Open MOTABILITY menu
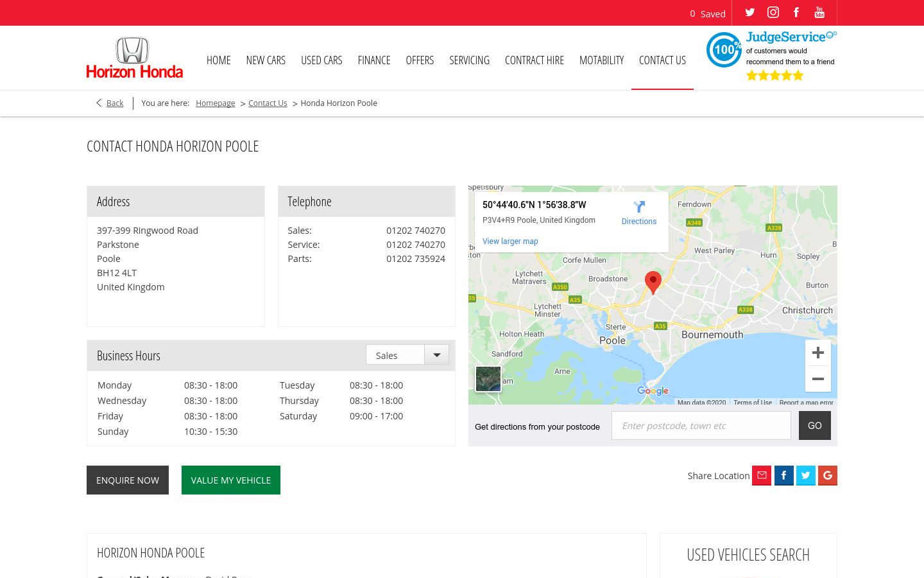The height and width of the screenshot is (578, 924). 601,60
